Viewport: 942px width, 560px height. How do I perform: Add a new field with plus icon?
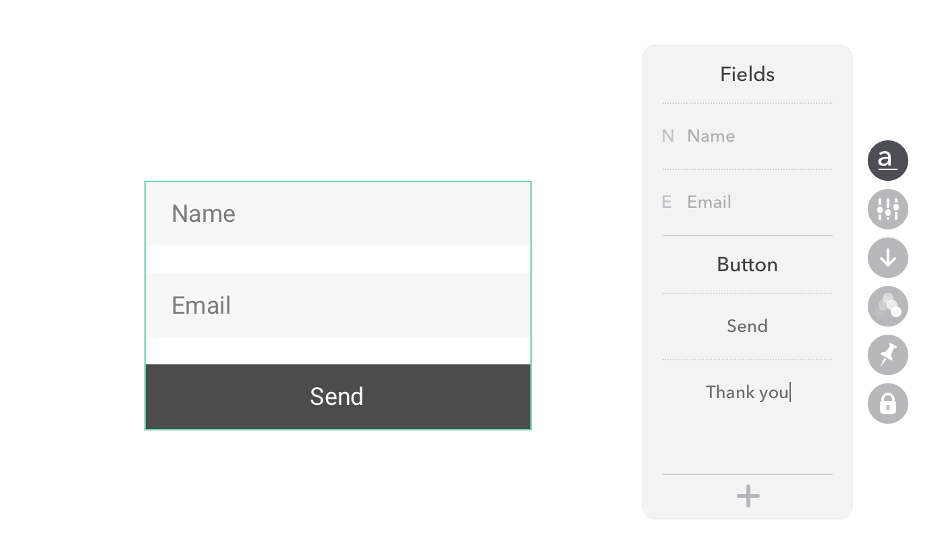click(x=748, y=497)
